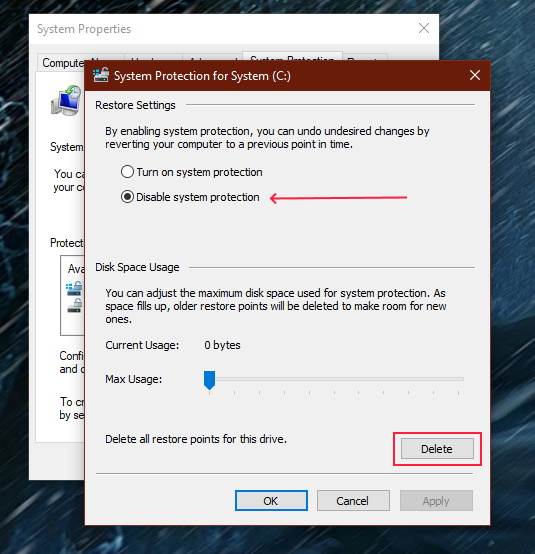Click the Delete restore points button

click(x=437, y=449)
